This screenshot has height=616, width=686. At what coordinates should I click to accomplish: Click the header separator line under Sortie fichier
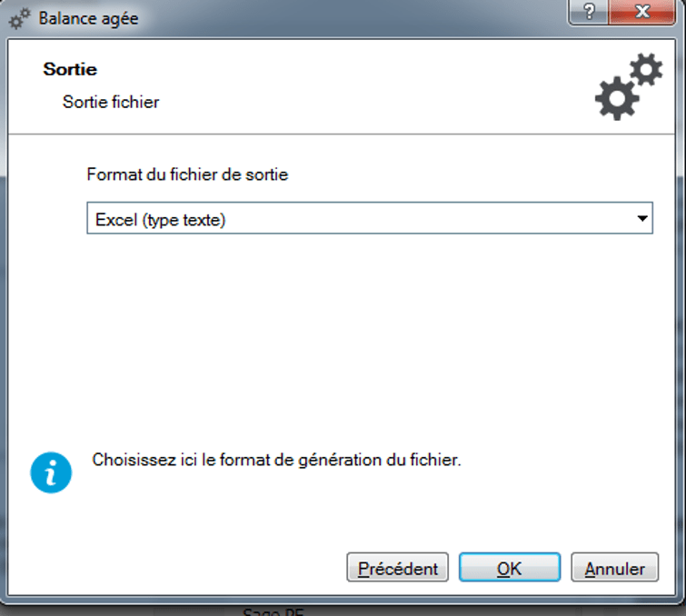point(342,134)
